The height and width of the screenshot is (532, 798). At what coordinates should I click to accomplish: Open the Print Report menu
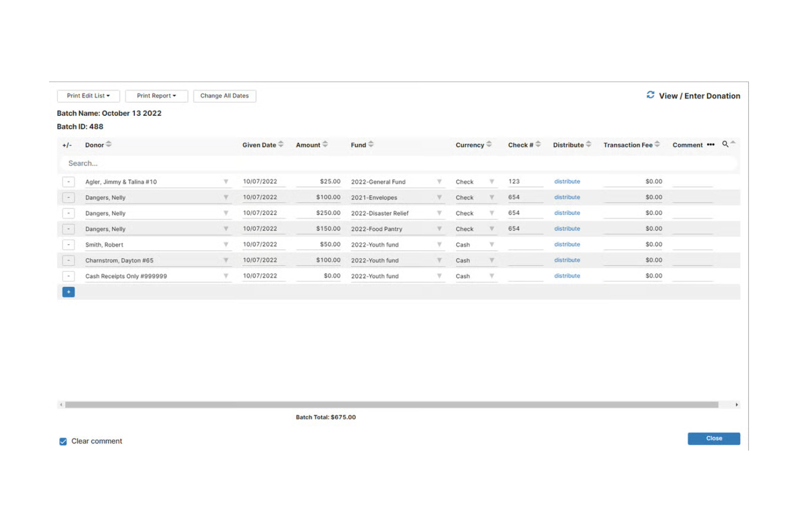[x=156, y=95]
